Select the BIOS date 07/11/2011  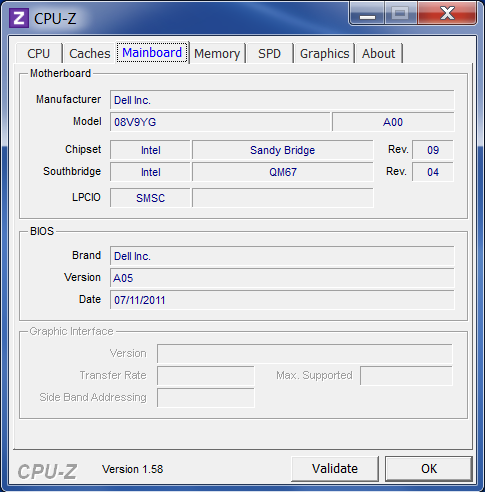pyautogui.click(x=282, y=300)
